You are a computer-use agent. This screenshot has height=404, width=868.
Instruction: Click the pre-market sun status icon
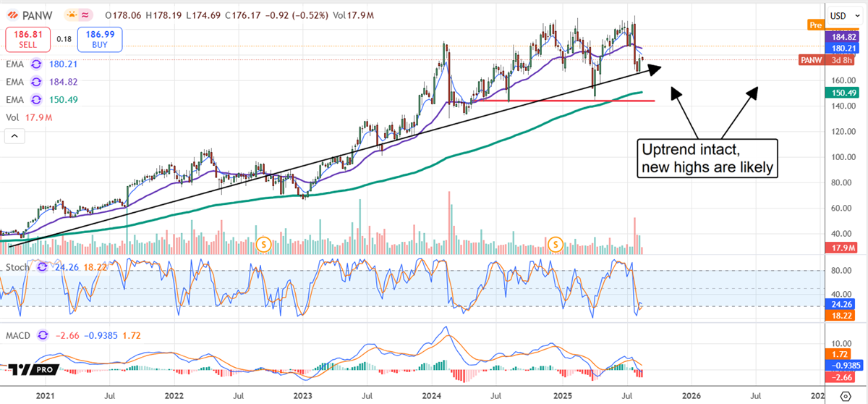pyautogui.click(x=72, y=14)
